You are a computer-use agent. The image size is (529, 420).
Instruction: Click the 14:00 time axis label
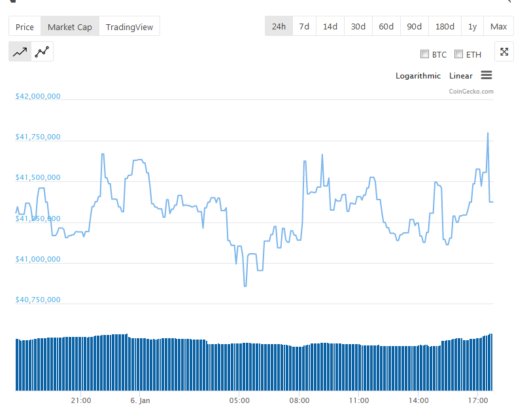point(418,400)
